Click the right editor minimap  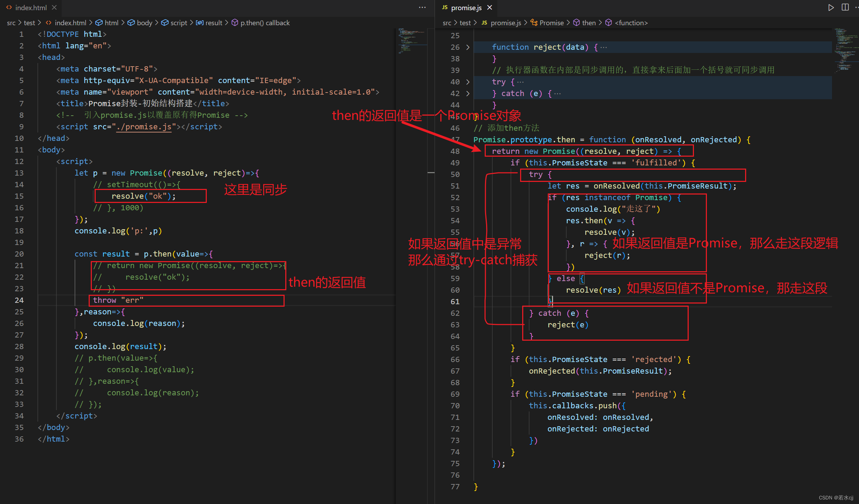tap(846, 50)
